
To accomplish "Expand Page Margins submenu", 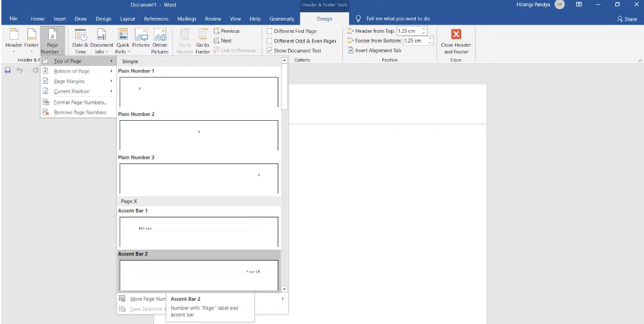I will [x=78, y=81].
